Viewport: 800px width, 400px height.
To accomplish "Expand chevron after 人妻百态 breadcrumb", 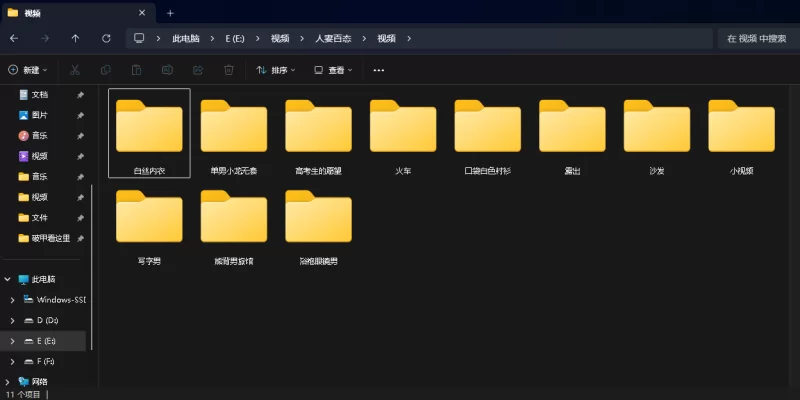I will [364, 38].
